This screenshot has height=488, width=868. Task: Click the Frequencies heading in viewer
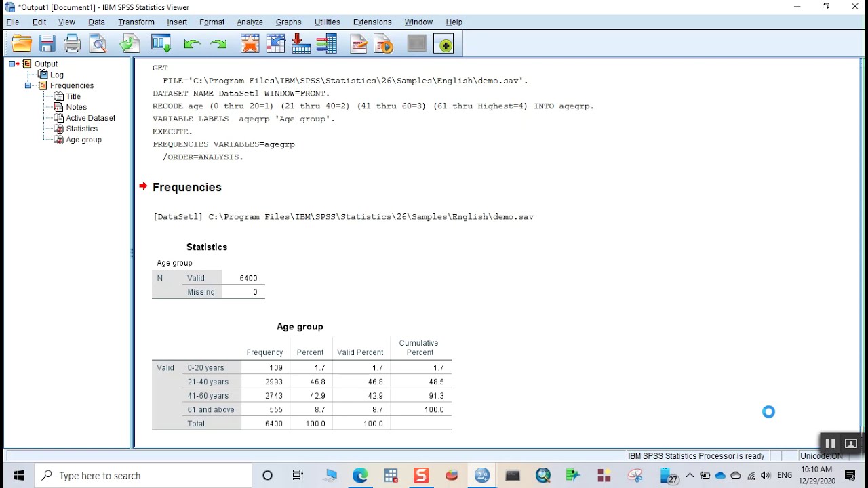(187, 187)
